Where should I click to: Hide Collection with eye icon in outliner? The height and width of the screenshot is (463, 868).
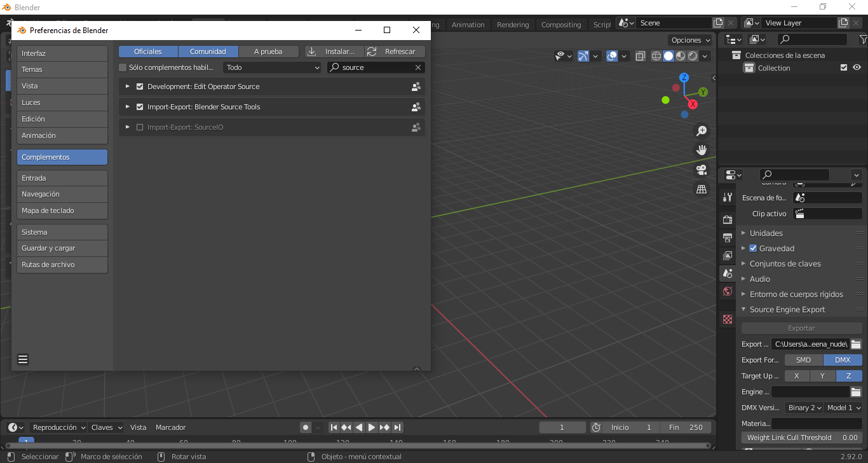857,67
